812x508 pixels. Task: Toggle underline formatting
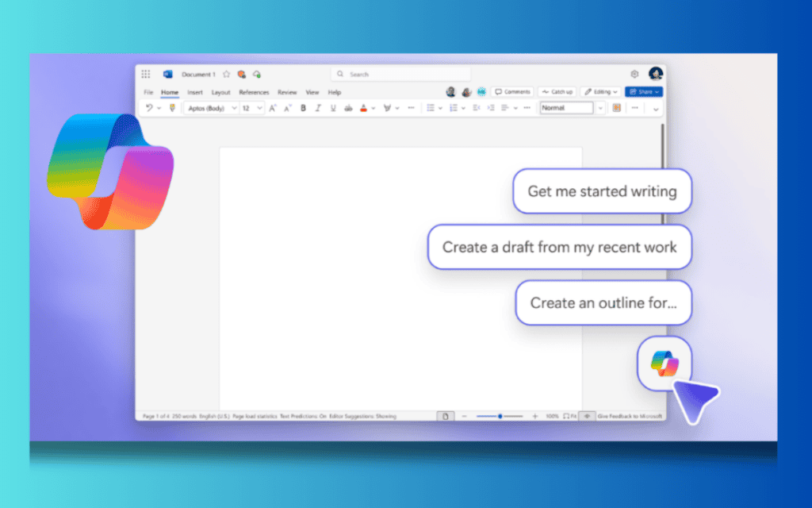[333, 108]
